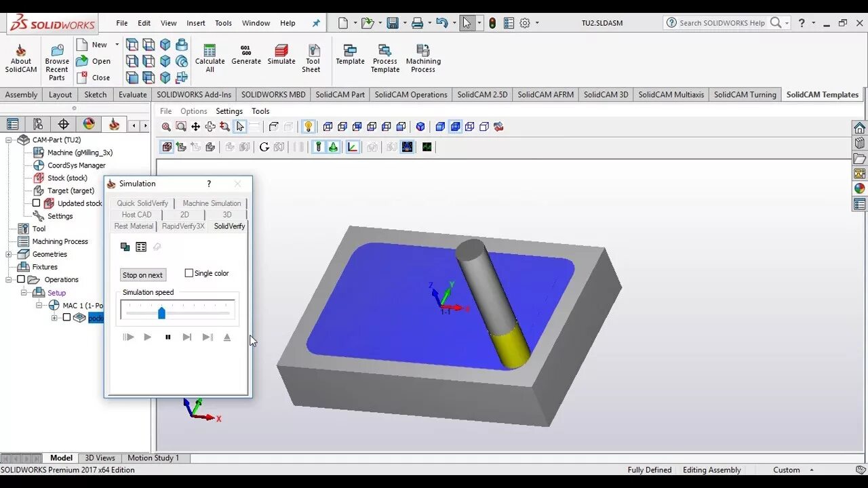Image resolution: width=868 pixels, height=488 pixels.
Task: Click Process Template in ribbon
Action: (385, 58)
